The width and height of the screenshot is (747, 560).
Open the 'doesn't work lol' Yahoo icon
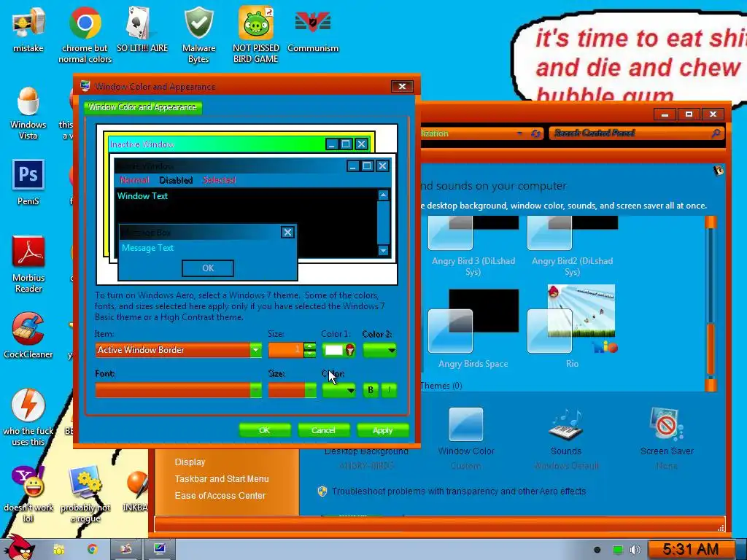point(28,494)
